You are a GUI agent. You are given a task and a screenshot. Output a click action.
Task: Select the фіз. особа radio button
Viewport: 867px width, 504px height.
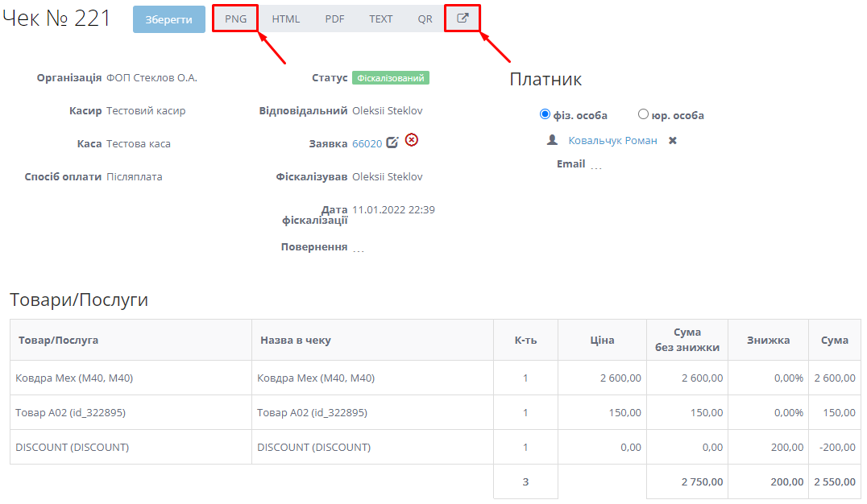point(545,114)
